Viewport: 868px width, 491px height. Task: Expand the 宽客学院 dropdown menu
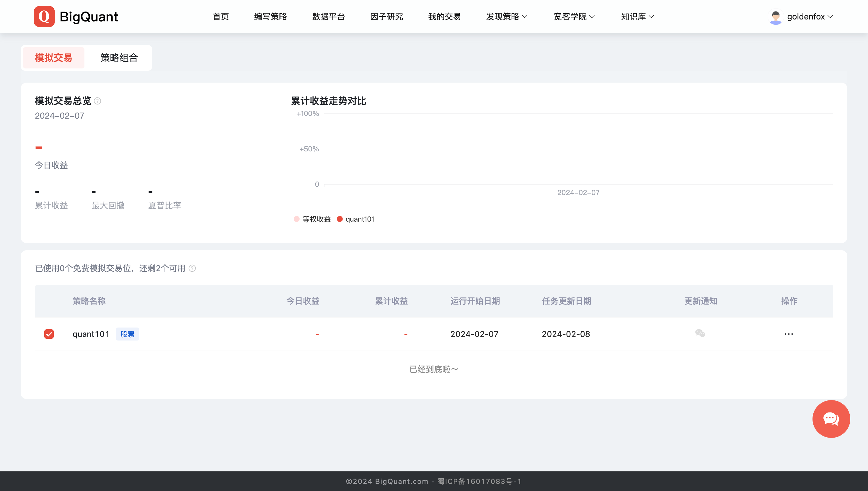[x=574, y=17]
